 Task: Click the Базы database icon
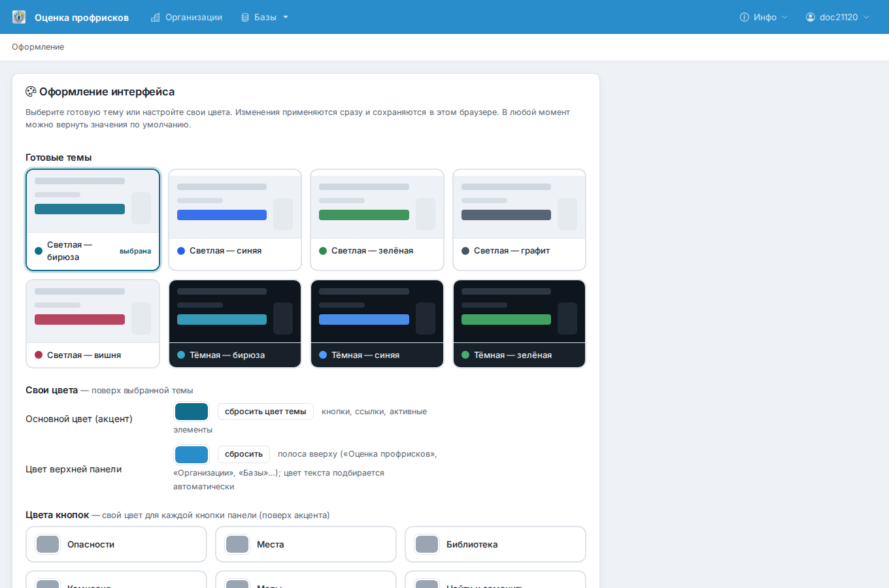245,17
